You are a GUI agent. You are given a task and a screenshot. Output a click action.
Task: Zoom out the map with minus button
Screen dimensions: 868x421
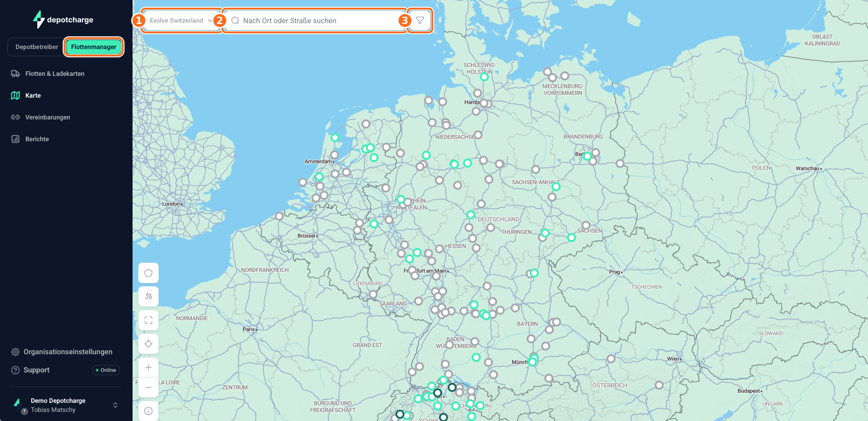tap(148, 387)
